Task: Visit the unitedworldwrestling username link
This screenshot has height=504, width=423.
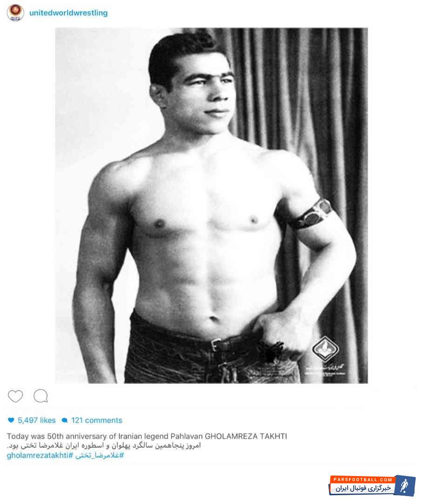Action: click(68, 13)
